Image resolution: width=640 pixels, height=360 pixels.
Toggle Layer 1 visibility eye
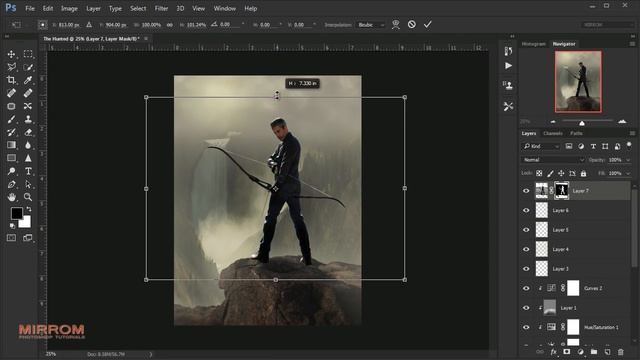click(x=526, y=308)
